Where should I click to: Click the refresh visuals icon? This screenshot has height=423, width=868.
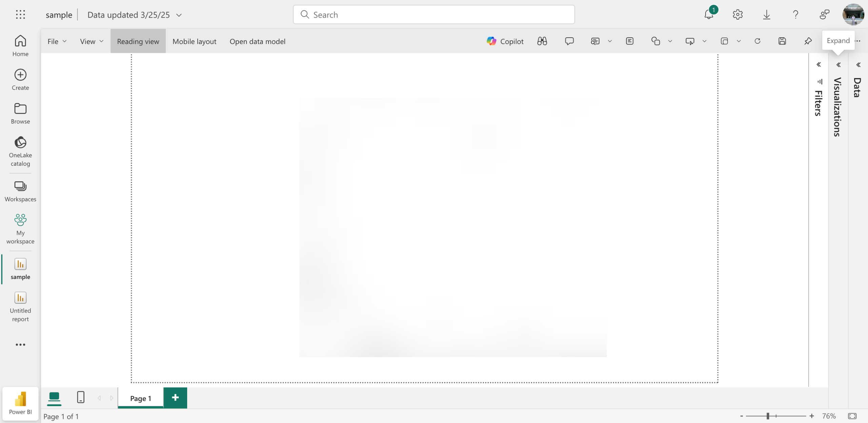coord(757,41)
